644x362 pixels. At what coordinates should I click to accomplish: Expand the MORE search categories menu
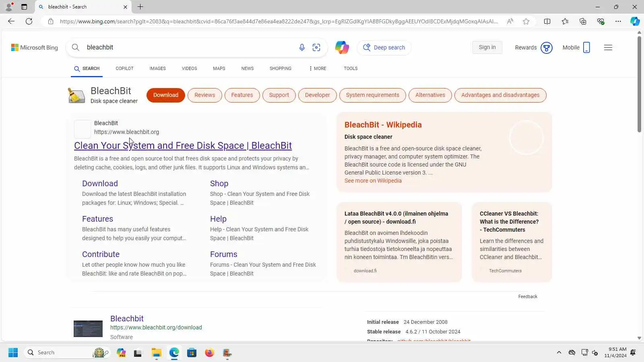318,68
